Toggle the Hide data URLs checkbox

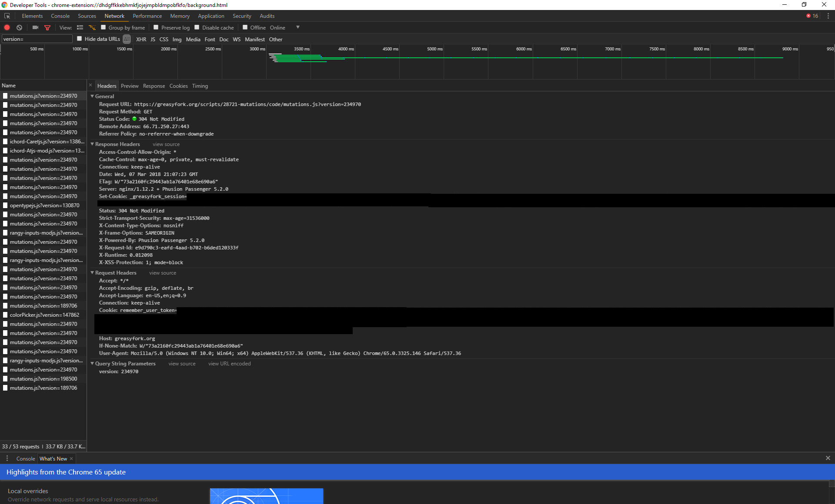coord(80,38)
